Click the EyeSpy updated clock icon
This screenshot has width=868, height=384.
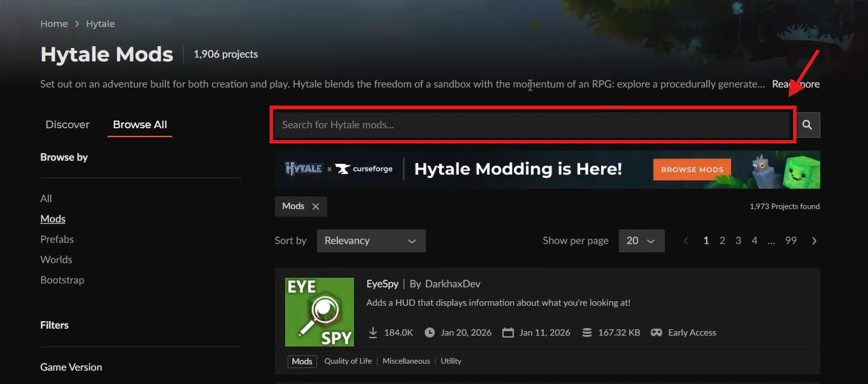[430, 333]
